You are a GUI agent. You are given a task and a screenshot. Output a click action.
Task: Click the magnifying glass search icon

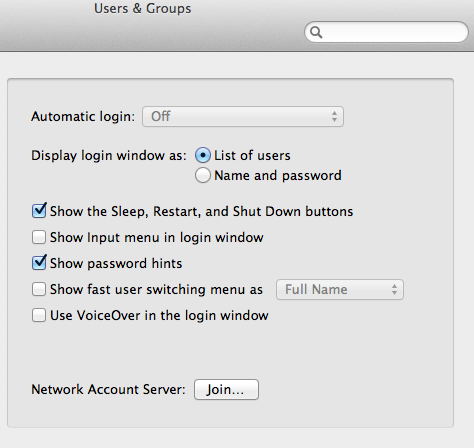pos(316,32)
